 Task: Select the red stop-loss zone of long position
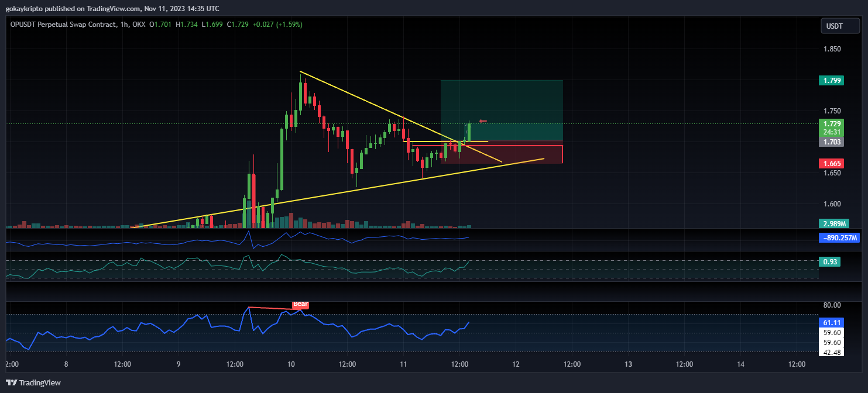coord(502,151)
